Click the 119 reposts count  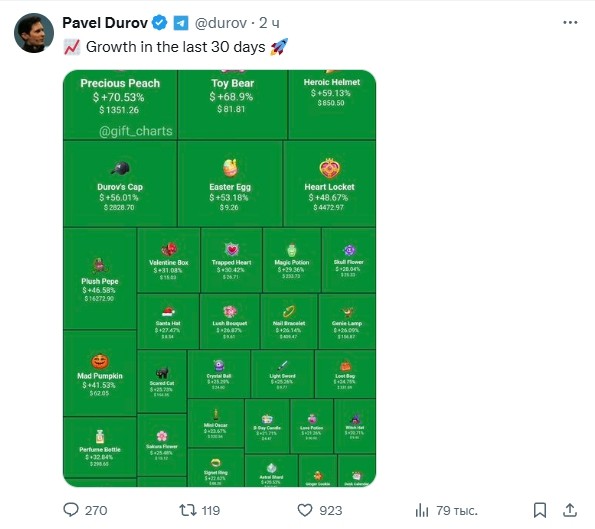pyautogui.click(x=211, y=510)
